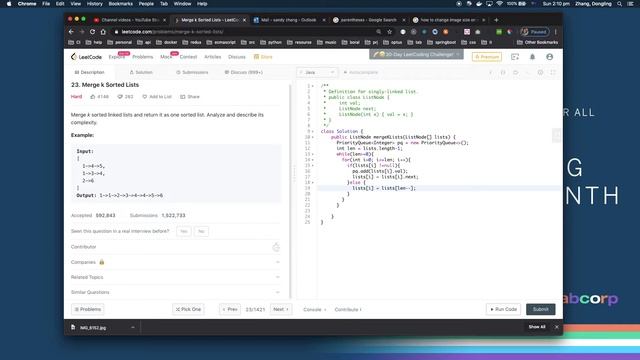The width and height of the screenshot is (640, 360).
Task: Switch to the Discuss (999+) tab
Action: (x=244, y=72)
